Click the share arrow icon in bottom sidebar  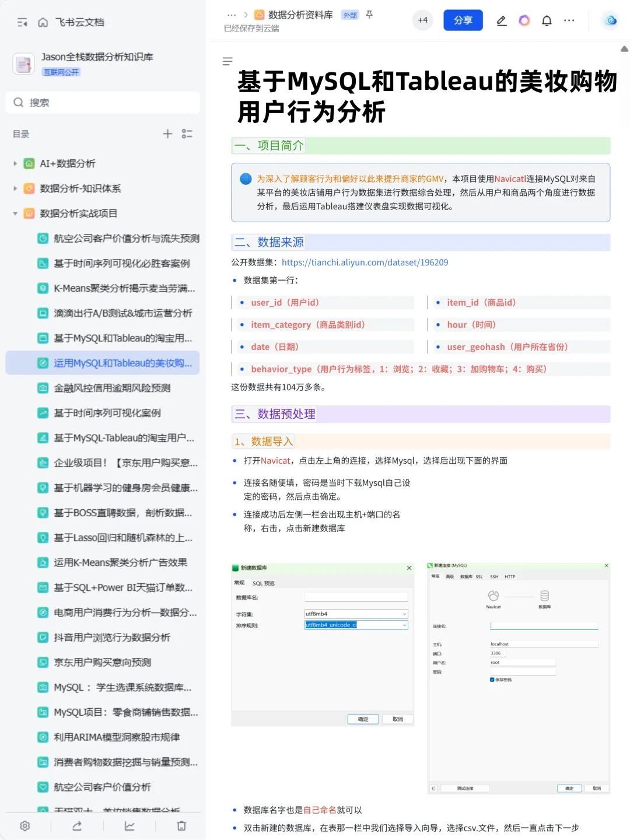point(76,825)
